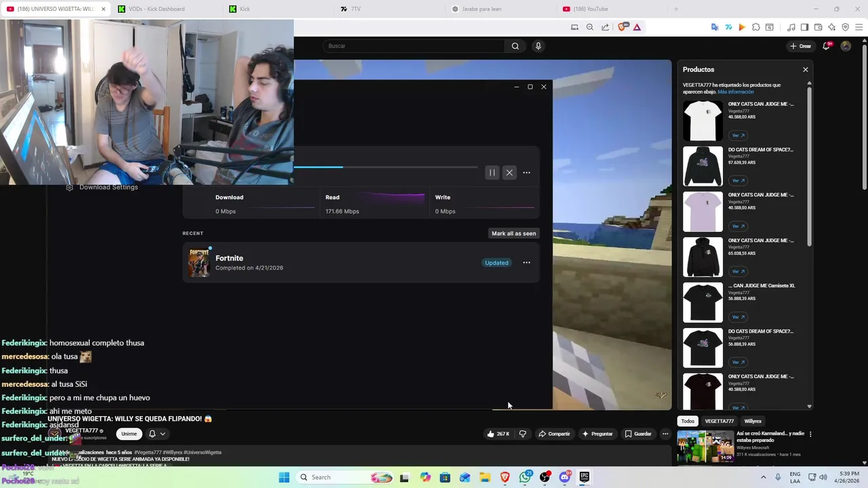
Task: Click Ver under the first black hoodie product
Action: point(738,181)
